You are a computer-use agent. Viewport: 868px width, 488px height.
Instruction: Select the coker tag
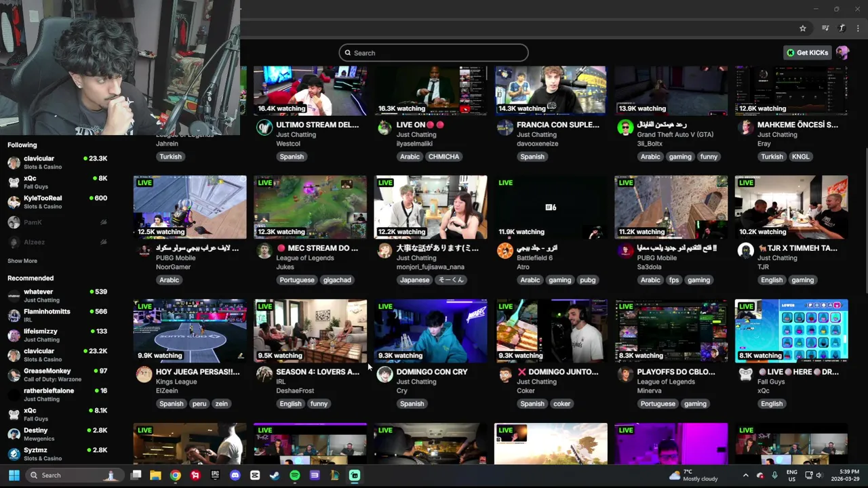(561, 403)
